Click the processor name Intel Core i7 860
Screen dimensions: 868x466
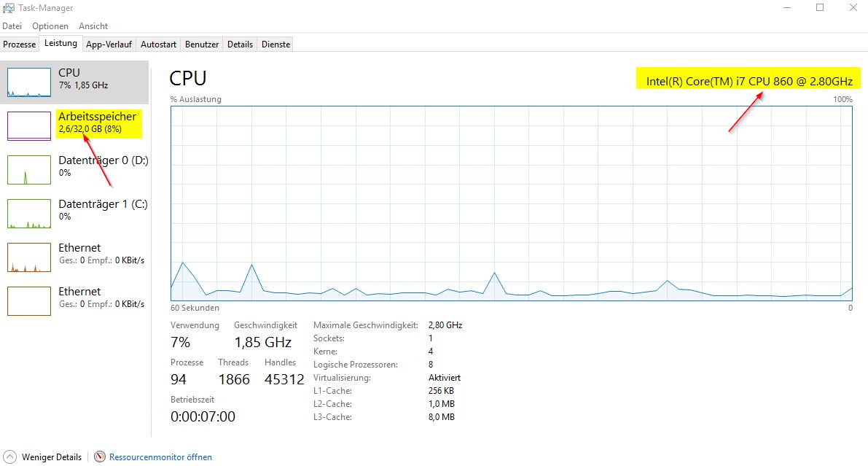point(749,82)
